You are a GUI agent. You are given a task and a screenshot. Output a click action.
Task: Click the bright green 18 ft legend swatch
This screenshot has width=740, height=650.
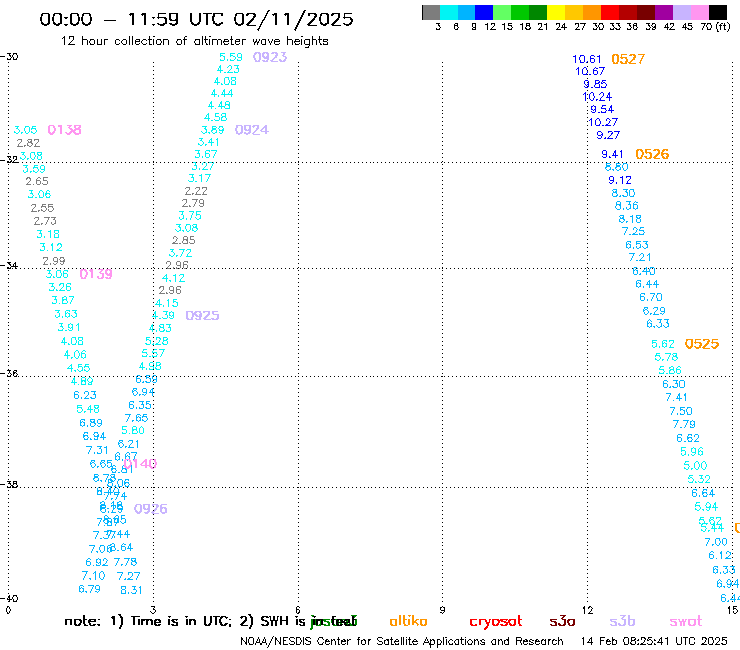tap(520, 12)
